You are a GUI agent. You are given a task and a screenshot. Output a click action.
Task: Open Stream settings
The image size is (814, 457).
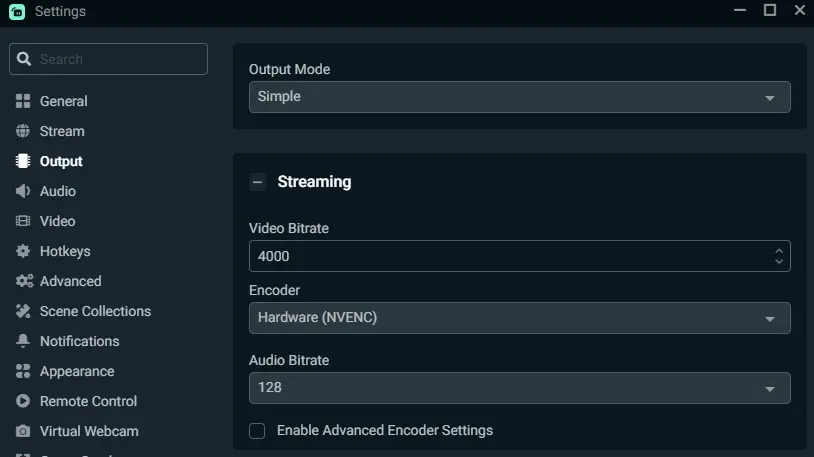pos(62,131)
